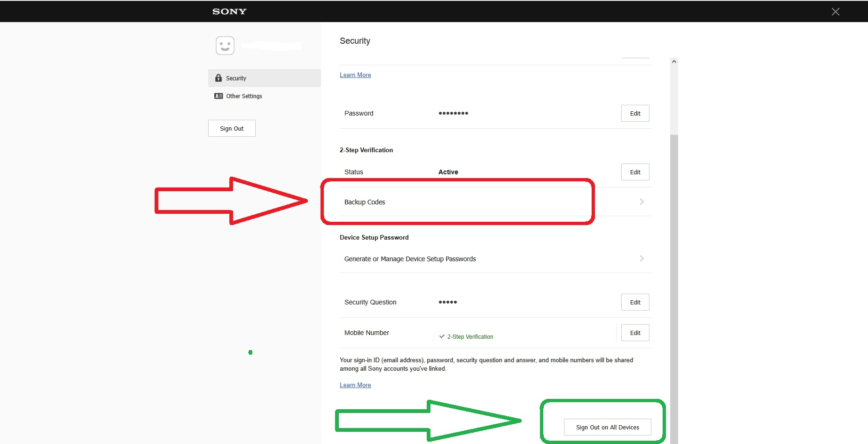Open Other Settings in sidebar

[x=265, y=96]
